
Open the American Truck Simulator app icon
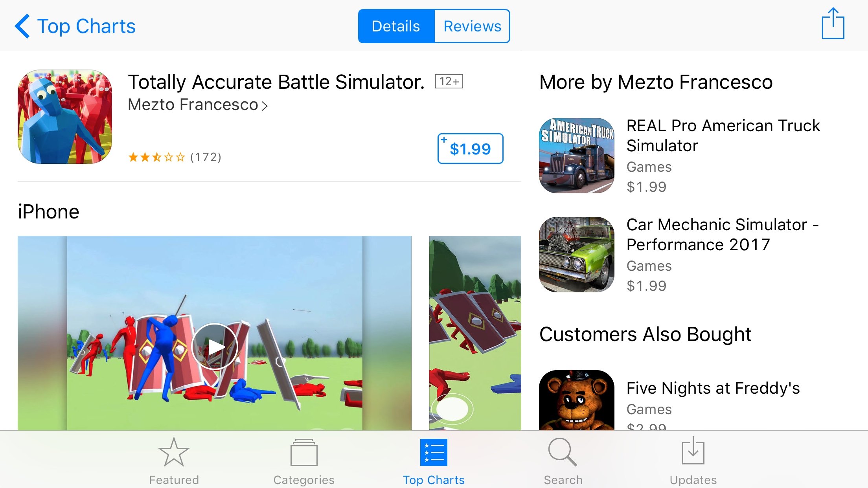coord(577,156)
